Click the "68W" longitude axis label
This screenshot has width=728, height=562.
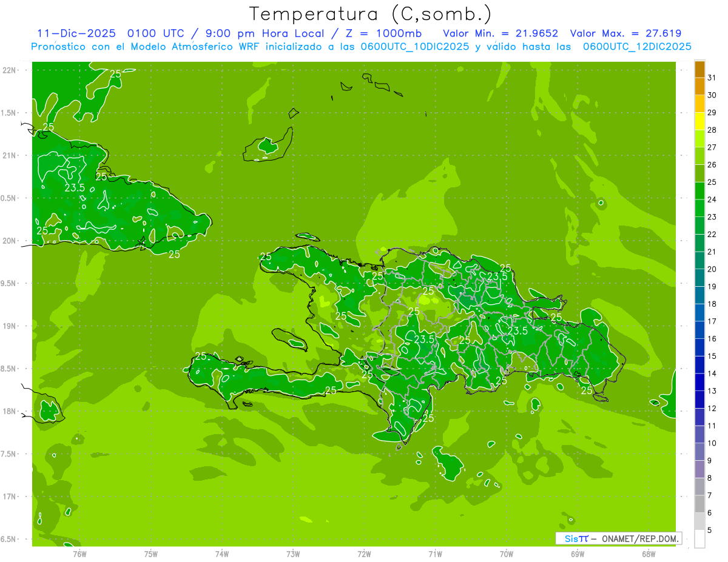[649, 554]
